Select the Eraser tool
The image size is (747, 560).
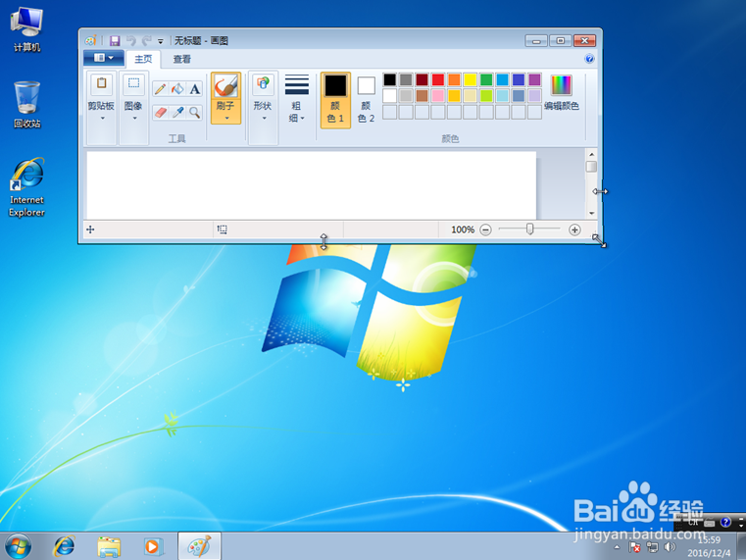click(x=161, y=112)
